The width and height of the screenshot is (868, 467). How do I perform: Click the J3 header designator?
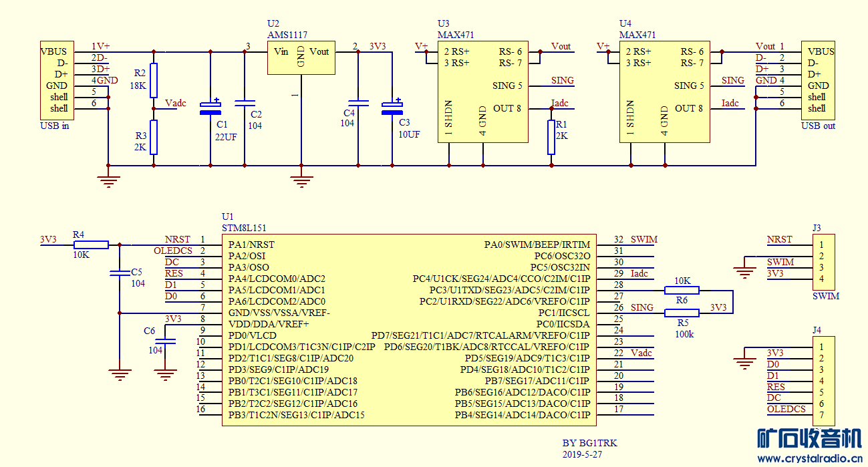click(x=817, y=228)
